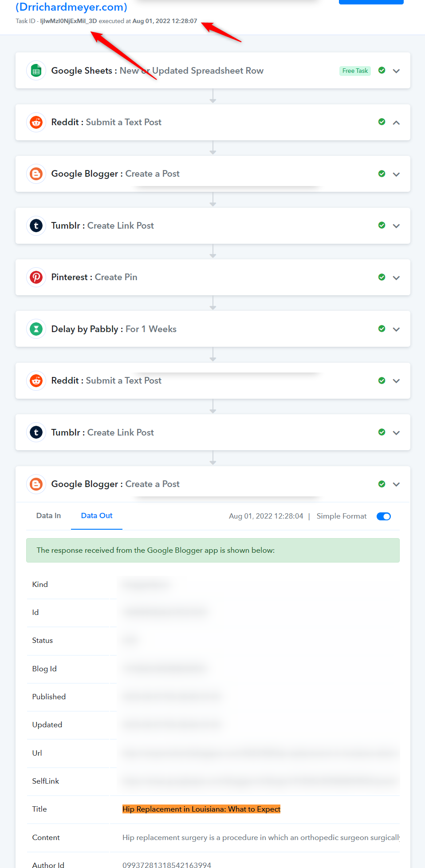Image resolution: width=425 pixels, height=868 pixels.
Task: Select the Data Out tab
Action: [x=97, y=515]
